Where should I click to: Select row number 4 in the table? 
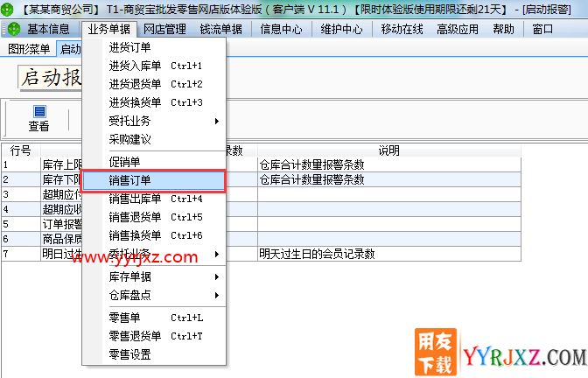[21, 209]
